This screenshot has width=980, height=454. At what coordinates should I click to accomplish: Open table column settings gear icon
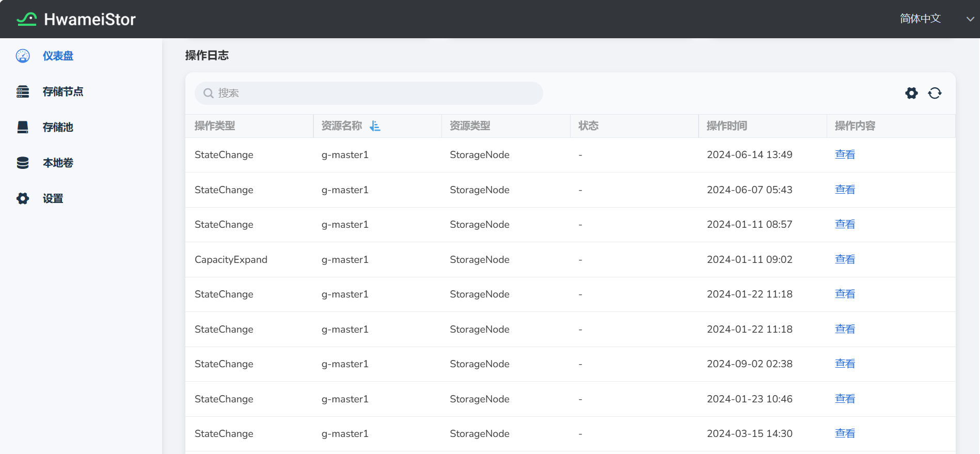911,93
